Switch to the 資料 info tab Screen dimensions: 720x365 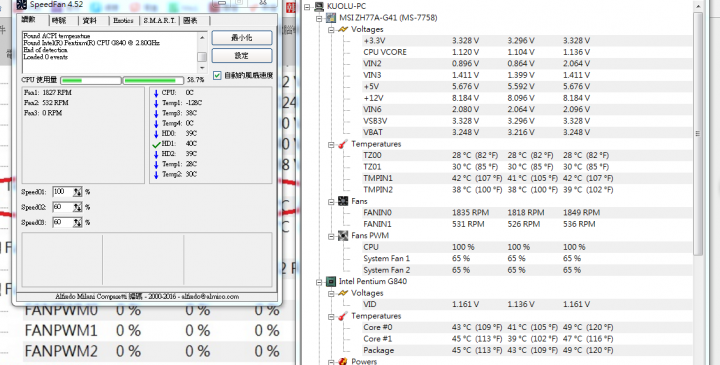pyautogui.click(x=90, y=21)
